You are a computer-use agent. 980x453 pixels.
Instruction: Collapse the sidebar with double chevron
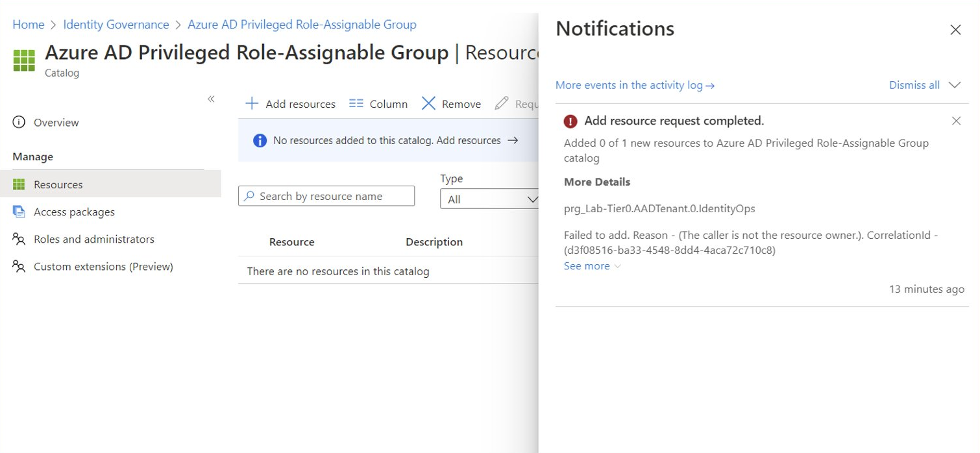(x=211, y=99)
